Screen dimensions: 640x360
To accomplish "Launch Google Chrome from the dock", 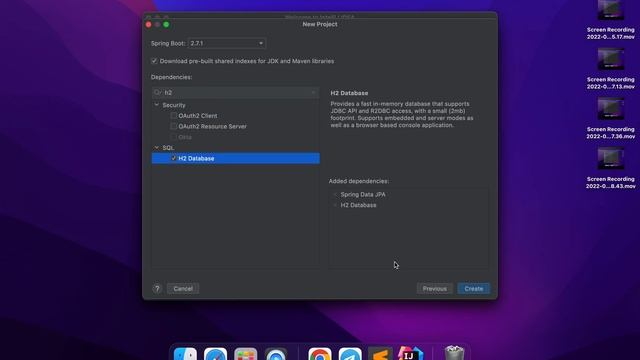I will 320,353.
